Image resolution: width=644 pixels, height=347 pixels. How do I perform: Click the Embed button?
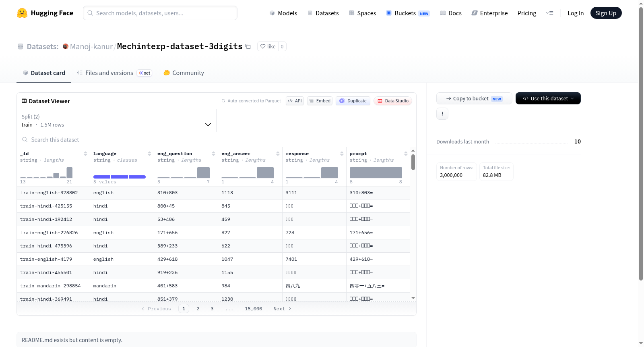click(320, 101)
